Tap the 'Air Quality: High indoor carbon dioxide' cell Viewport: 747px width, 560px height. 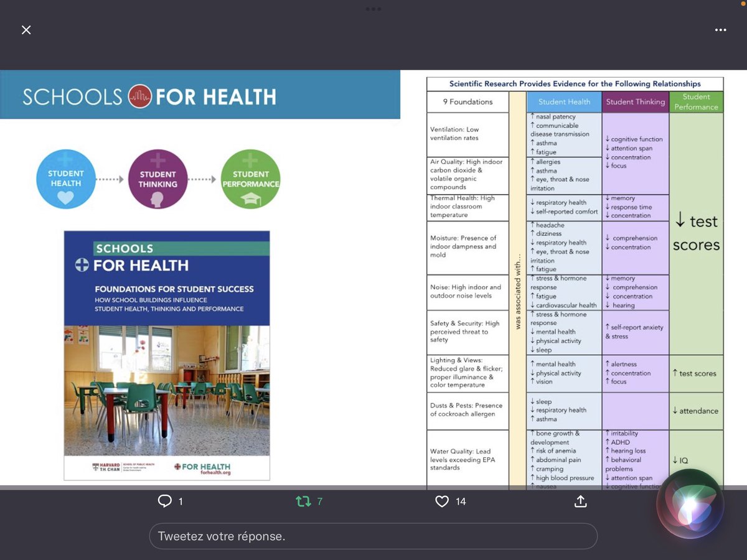pos(467,175)
